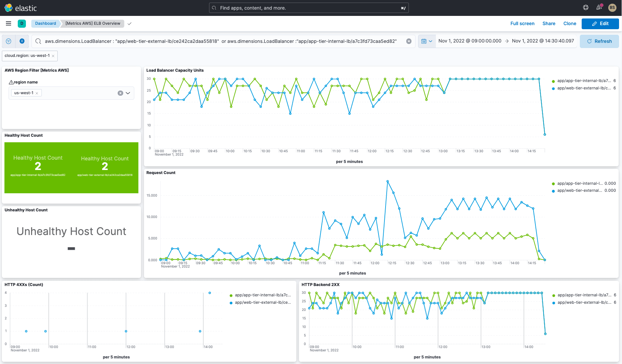Clear the query bar text
622x364 pixels.
tap(409, 41)
